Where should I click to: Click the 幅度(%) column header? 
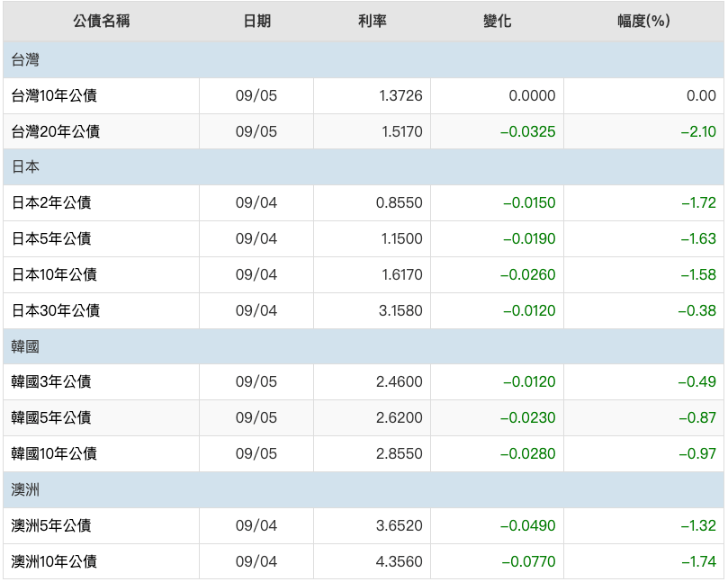643,21
